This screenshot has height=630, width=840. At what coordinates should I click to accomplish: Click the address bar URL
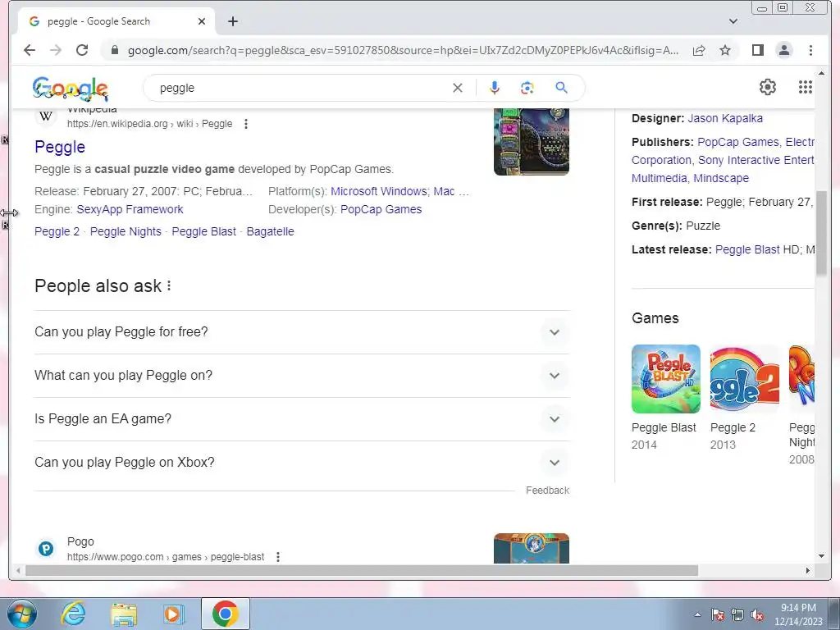pos(403,50)
